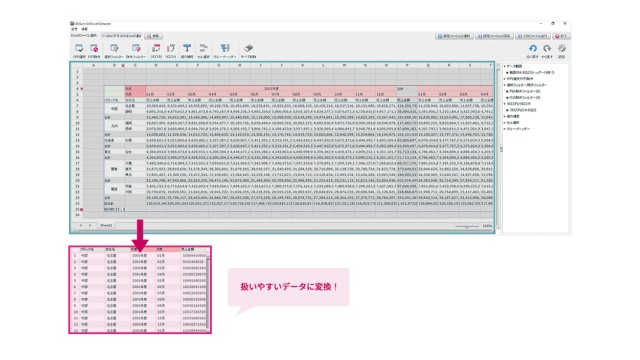Click the CSV file output button
This screenshot has width=640, height=360.
point(533,36)
